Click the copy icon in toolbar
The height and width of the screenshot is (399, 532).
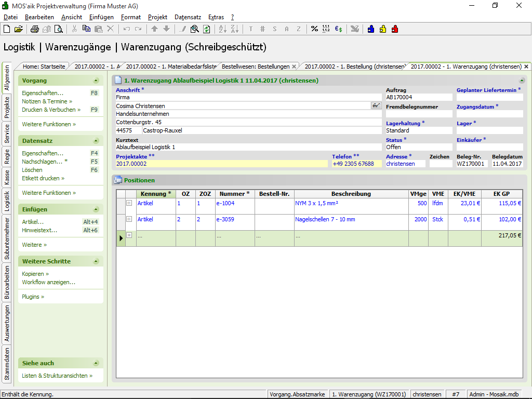point(86,29)
